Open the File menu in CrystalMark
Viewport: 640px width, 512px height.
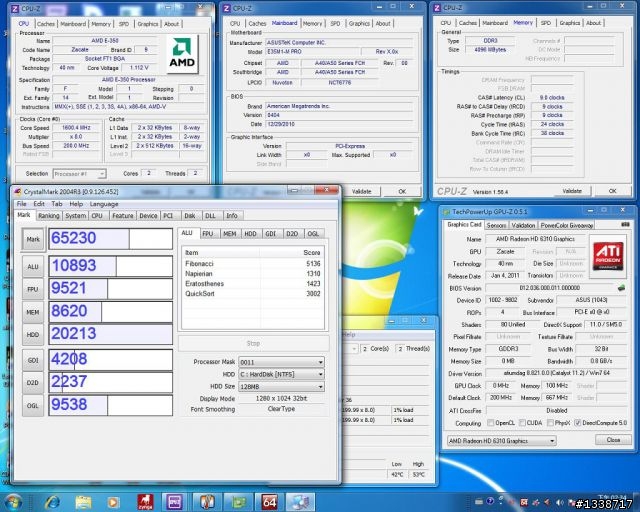21,204
